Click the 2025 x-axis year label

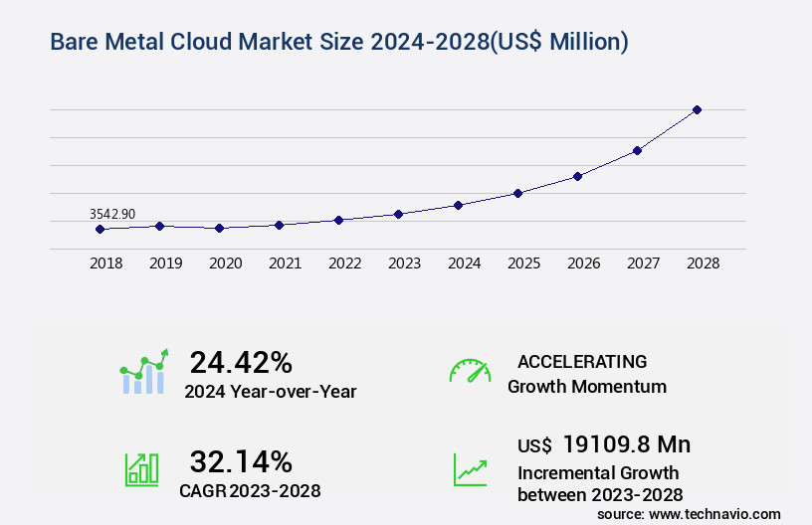click(523, 263)
